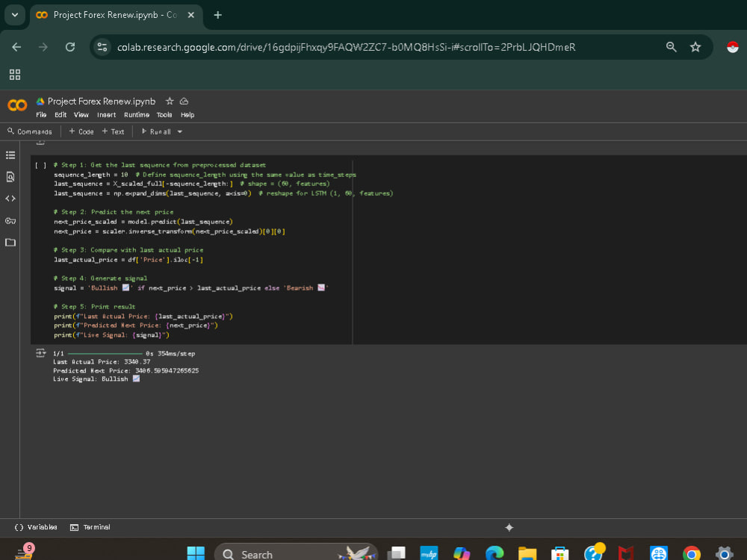Open the browser profile avatar icon

(x=733, y=46)
